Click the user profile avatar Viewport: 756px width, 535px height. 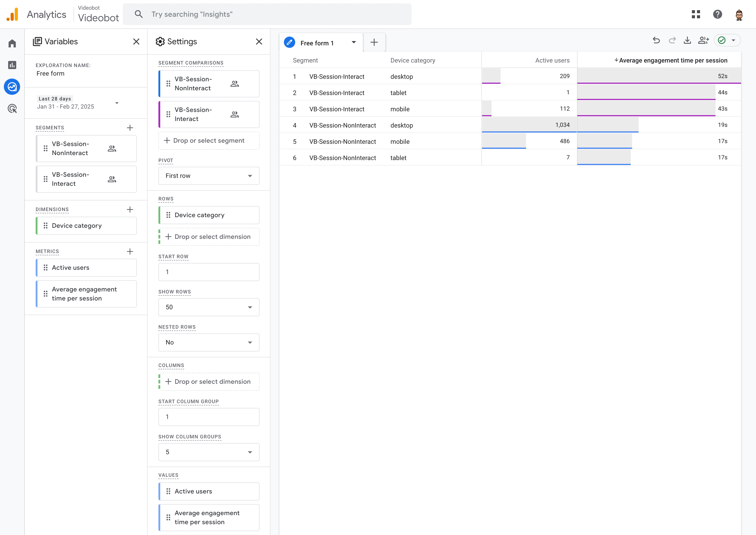739,14
